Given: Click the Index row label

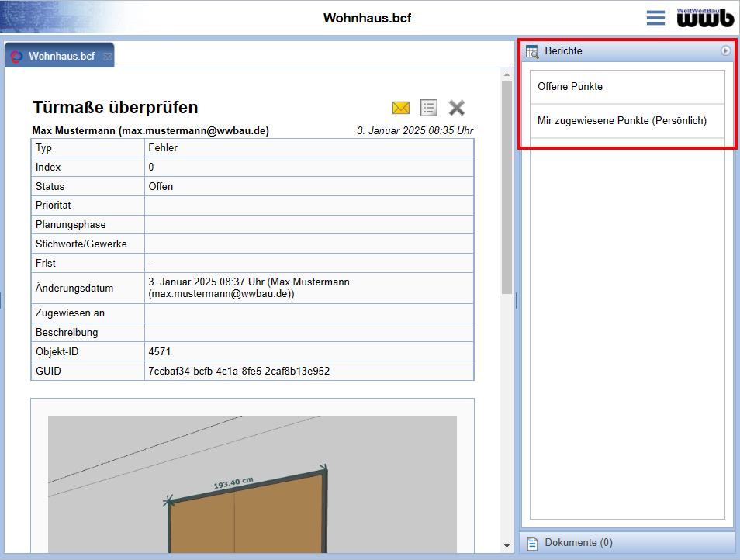Looking at the screenshot, I should point(48,167).
